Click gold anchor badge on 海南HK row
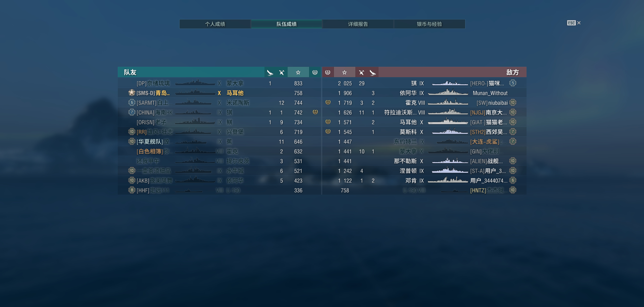This screenshot has height=307, width=644. pyautogui.click(x=315, y=112)
